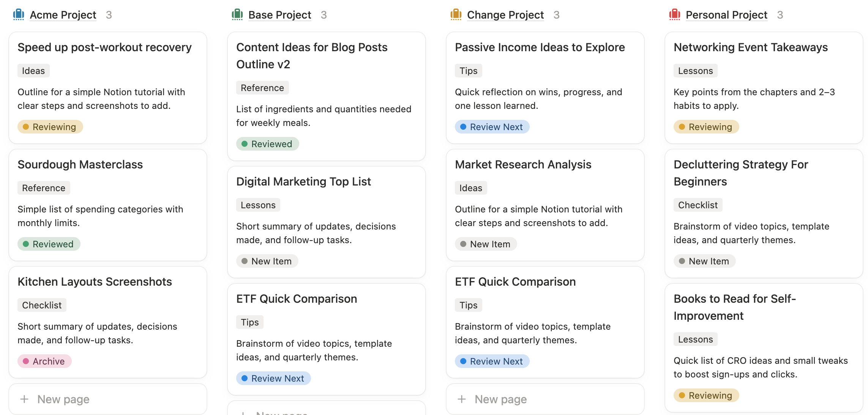Click the Archive status on Kitchen Layouts Screenshots

point(44,361)
